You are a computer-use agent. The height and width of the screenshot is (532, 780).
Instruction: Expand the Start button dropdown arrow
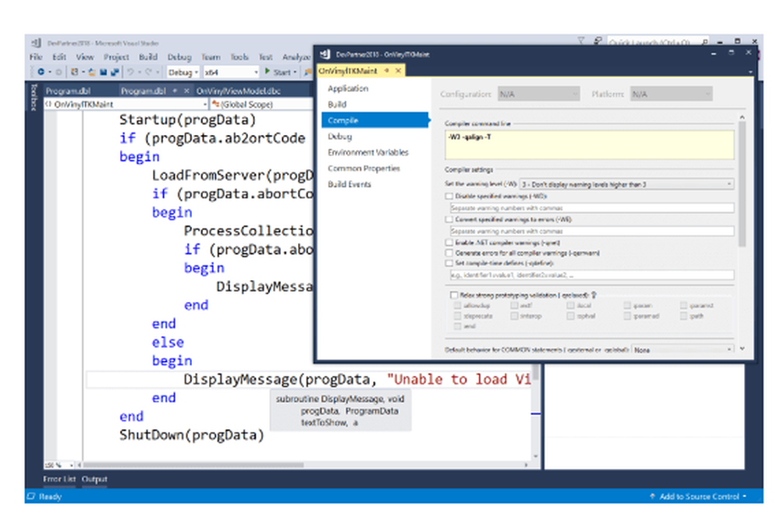pyautogui.click(x=295, y=73)
